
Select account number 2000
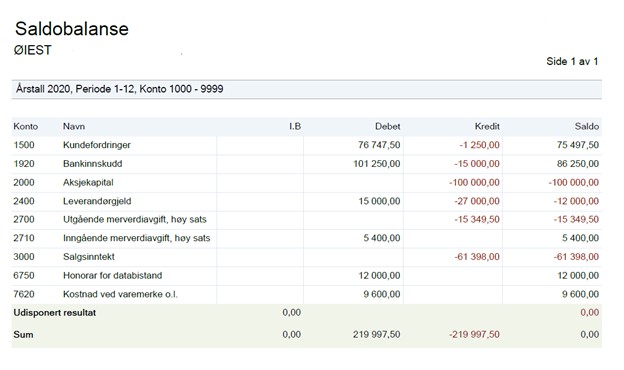[24, 182]
